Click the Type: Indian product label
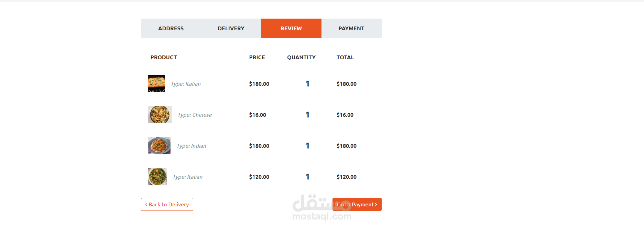 [192, 146]
